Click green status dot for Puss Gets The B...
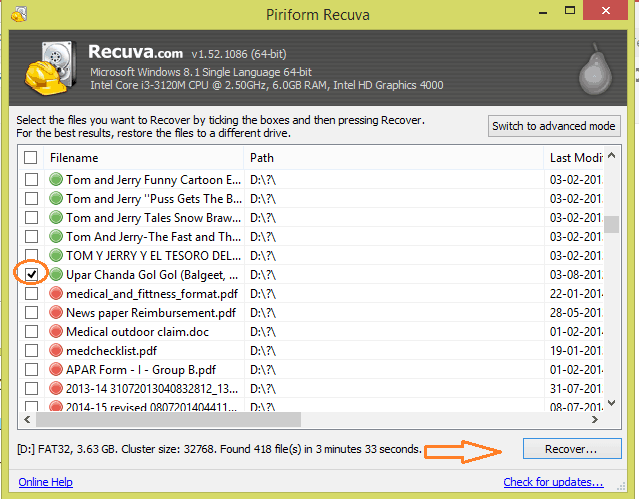639x499 pixels. (x=56, y=198)
